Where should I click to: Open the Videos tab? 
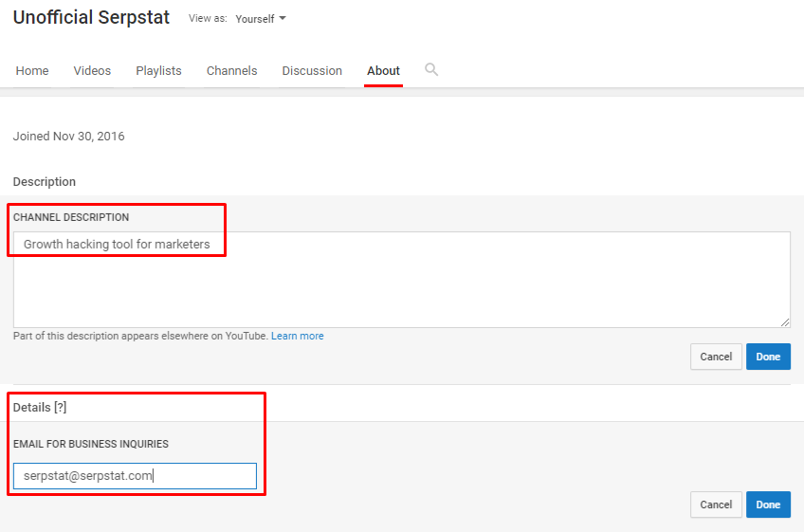tap(92, 71)
